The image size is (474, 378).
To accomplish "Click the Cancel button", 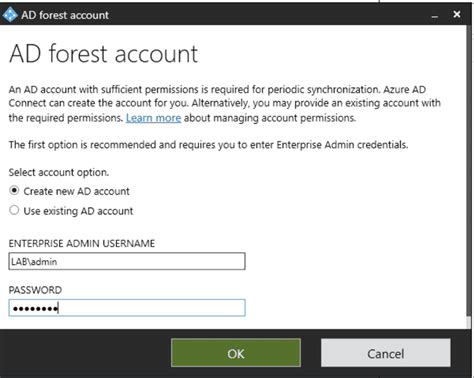I will pos(386,353).
